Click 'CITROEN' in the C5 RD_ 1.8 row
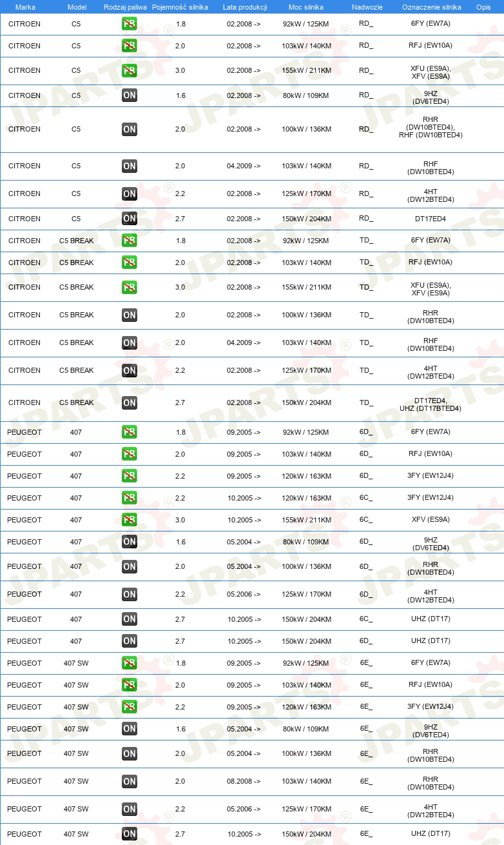 [x=24, y=24]
